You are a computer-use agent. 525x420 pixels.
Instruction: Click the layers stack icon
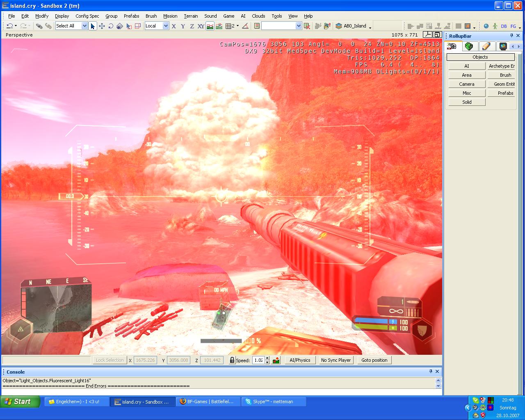tap(338, 26)
